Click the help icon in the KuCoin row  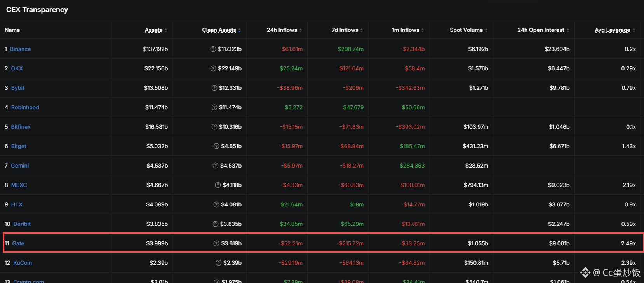point(219,263)
